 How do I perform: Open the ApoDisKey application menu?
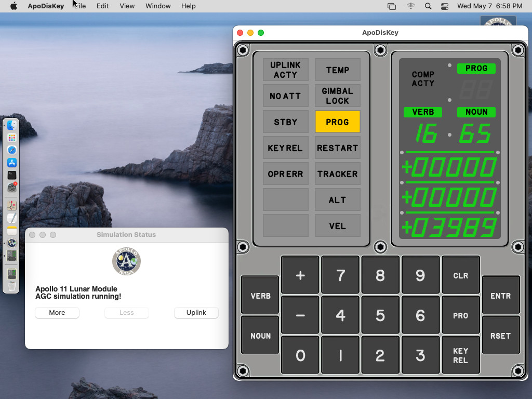(46, 6)
